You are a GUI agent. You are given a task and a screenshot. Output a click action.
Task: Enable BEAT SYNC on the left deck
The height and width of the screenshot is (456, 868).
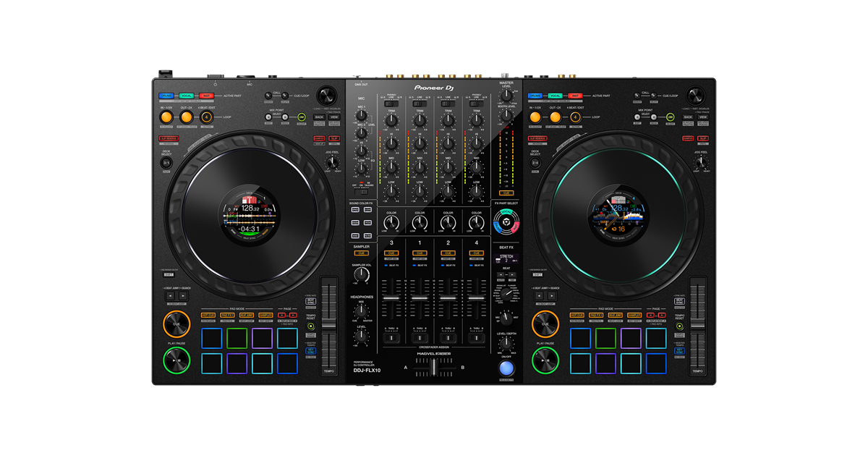[311, 301]
